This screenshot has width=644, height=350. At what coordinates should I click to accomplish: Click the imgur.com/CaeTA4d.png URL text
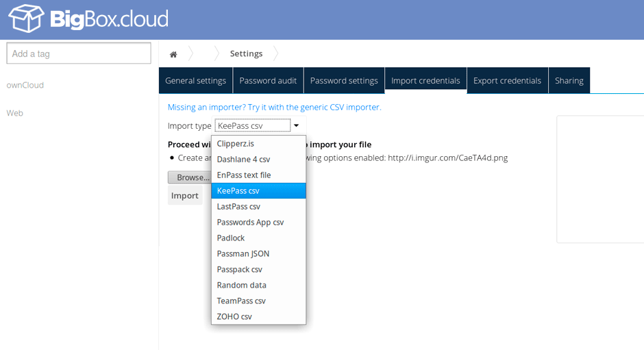pos(447,158)
